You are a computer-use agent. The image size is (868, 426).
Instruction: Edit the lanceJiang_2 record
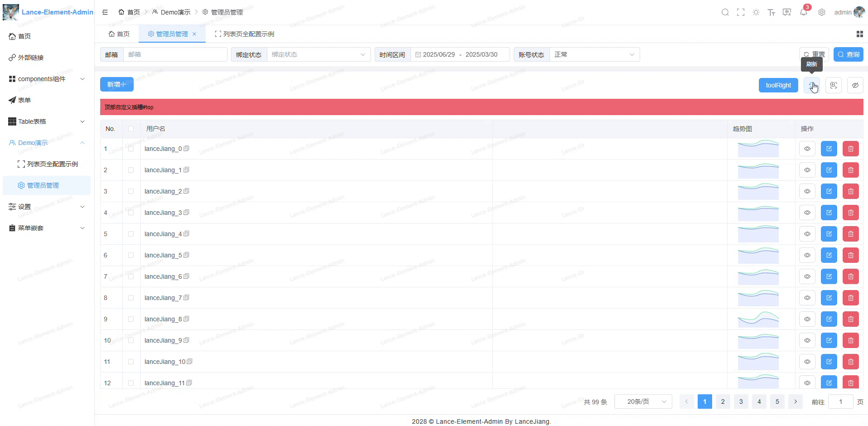(829, 191)
